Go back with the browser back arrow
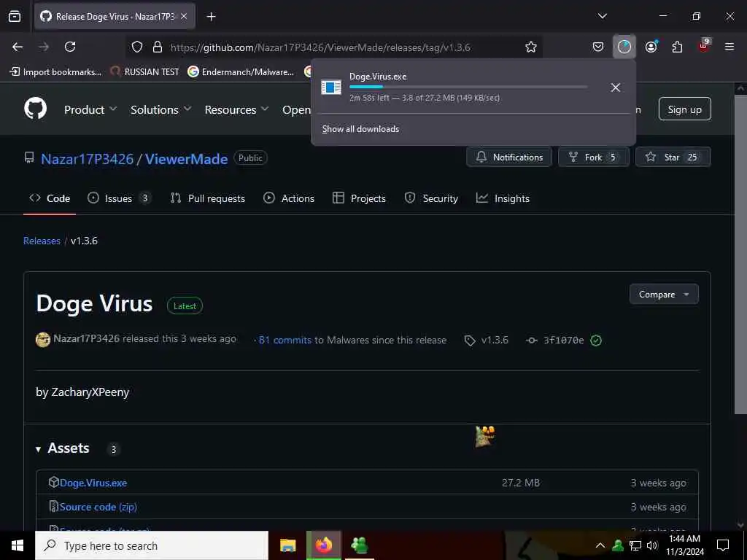This screenshot has width=747, height=560. 18,47
